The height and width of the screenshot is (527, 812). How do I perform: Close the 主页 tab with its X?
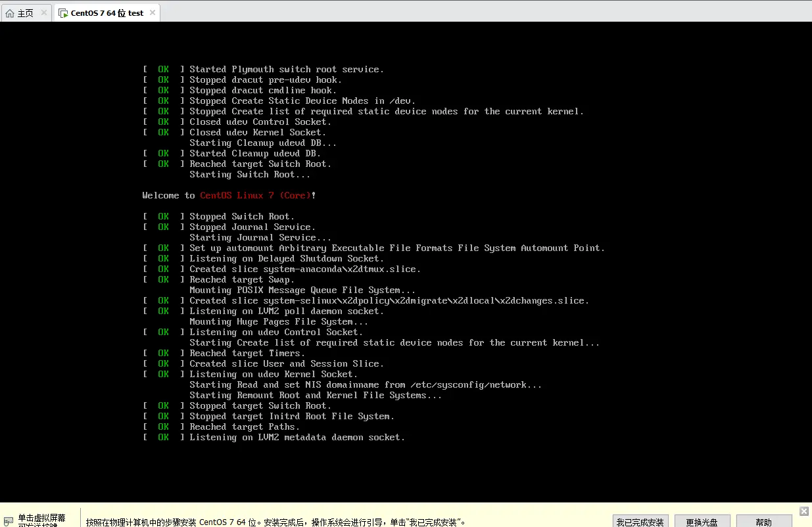pos(43,12)
